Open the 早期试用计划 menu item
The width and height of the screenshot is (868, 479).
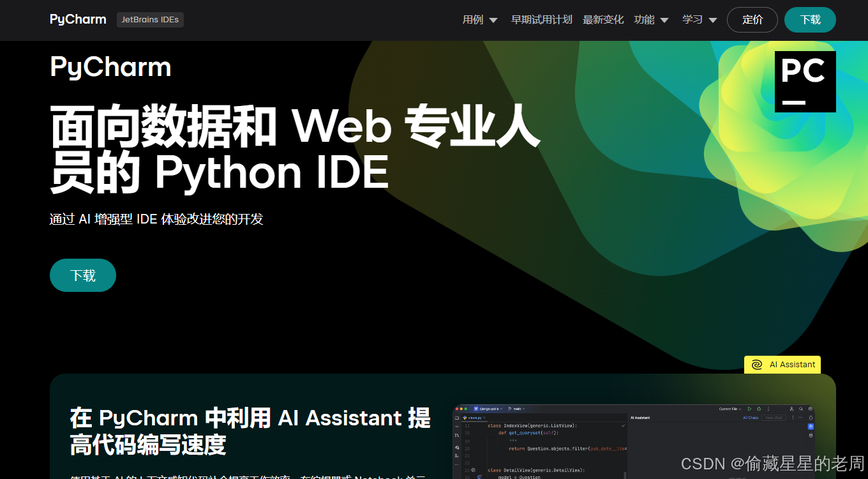coord(541,20)
